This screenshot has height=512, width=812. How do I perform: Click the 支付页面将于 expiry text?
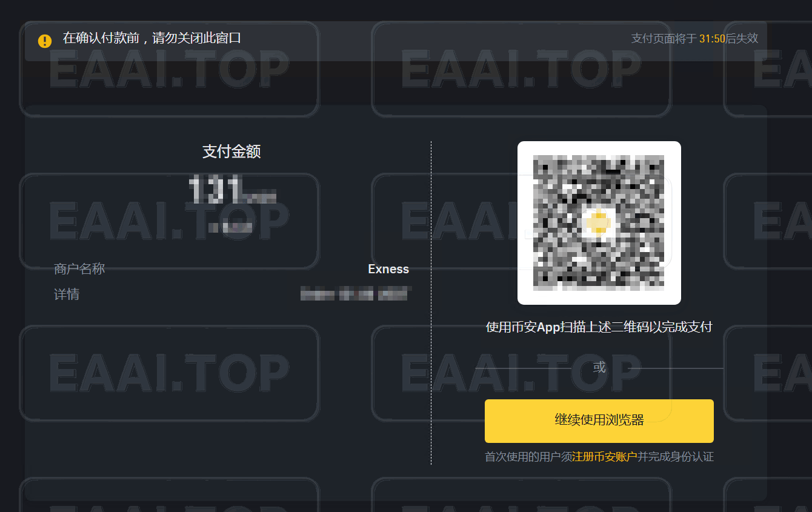665,38
